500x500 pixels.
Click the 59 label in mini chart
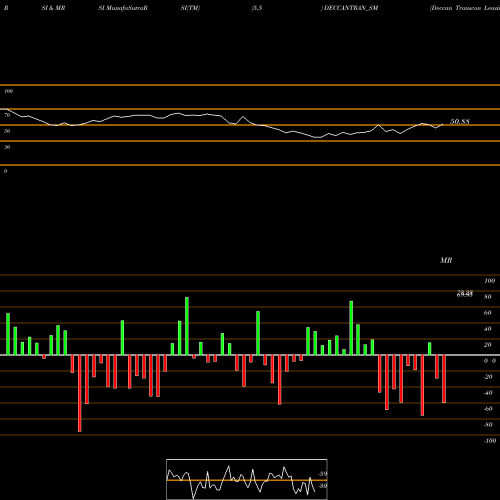tap(323, 474)
